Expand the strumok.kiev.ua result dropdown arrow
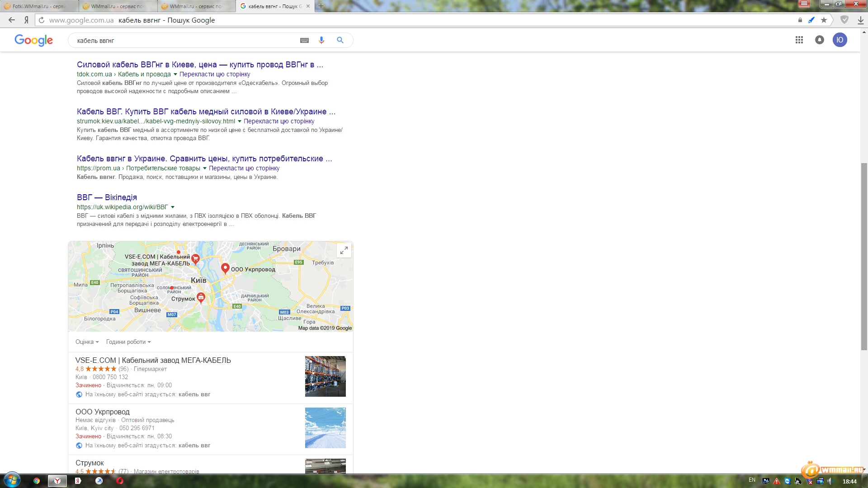 [x=240, y=122]
